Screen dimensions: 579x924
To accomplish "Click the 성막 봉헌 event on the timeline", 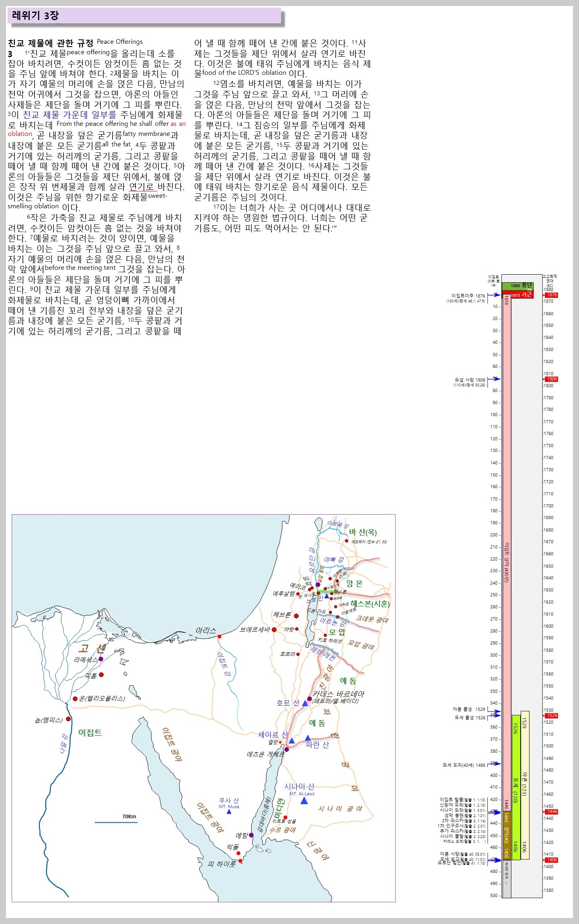I will (465, 815).
